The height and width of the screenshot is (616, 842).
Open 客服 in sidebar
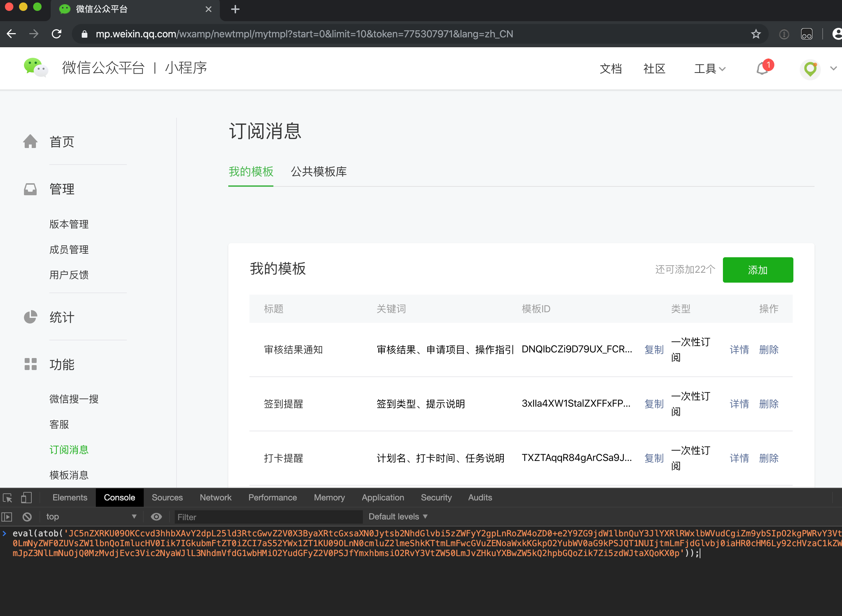59,424
